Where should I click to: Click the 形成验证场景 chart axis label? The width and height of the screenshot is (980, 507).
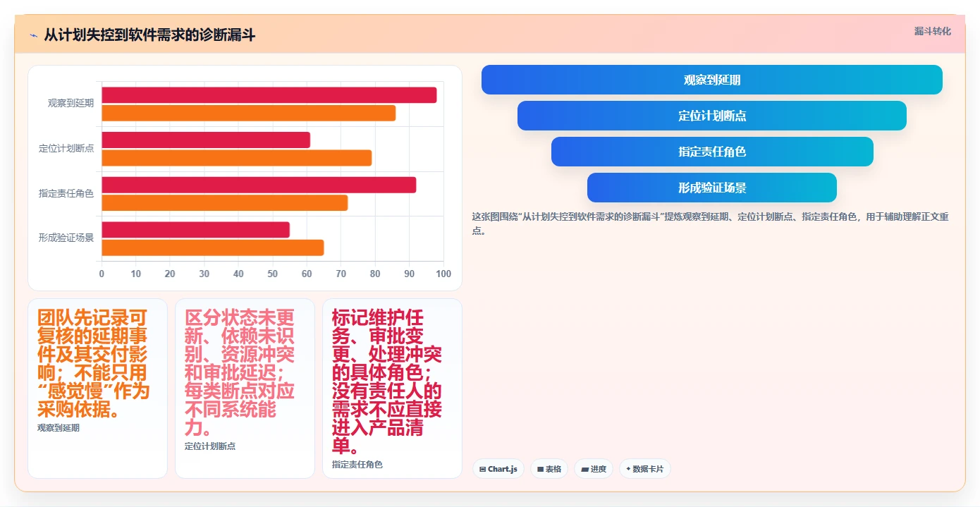(x=66, y=238)
